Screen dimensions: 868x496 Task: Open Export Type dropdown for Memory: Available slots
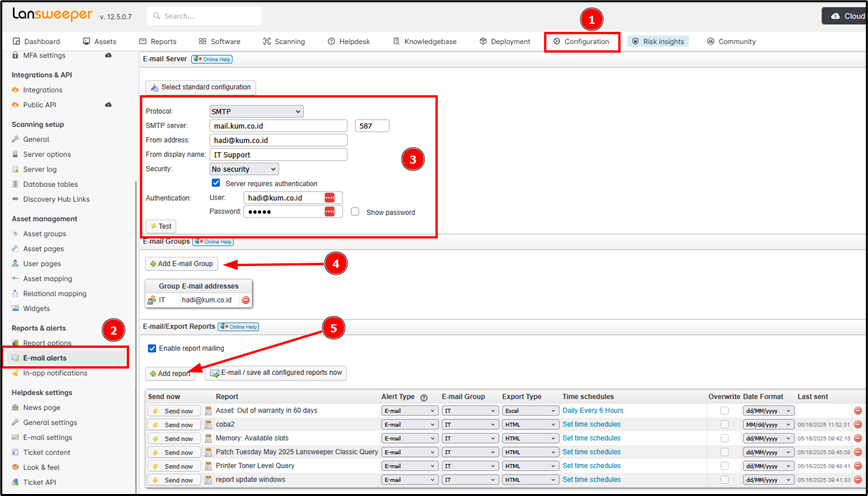530,438
